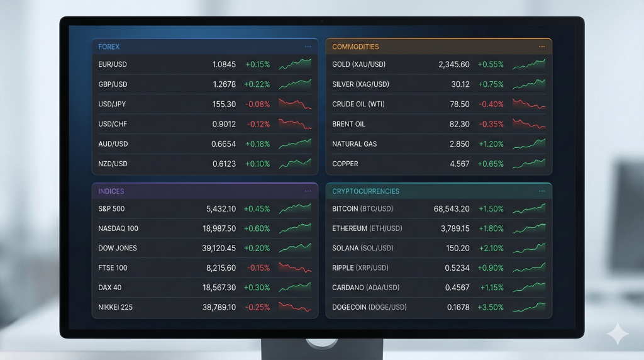
Task: Select the GBP/USD row
Action: (113, 84)
